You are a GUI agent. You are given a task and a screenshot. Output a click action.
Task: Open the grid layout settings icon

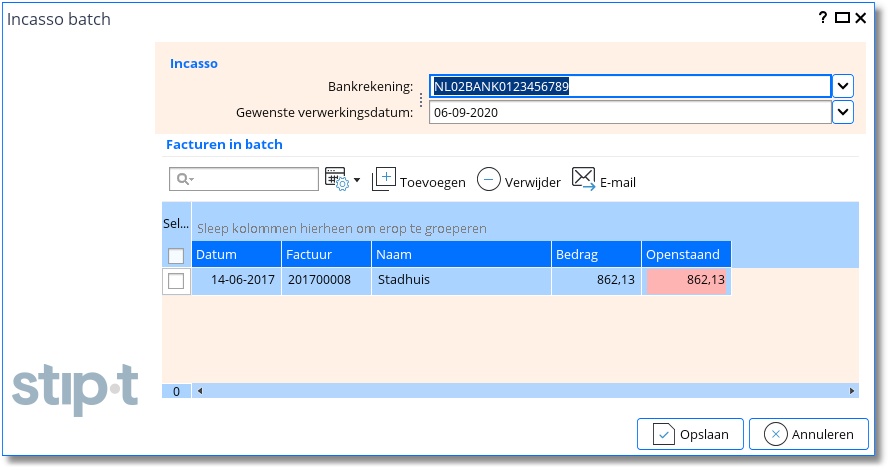336,180
